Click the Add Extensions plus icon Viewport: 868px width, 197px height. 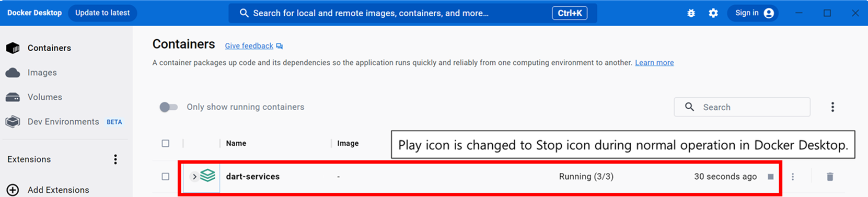pyautogui.click(x=13, y=190)
